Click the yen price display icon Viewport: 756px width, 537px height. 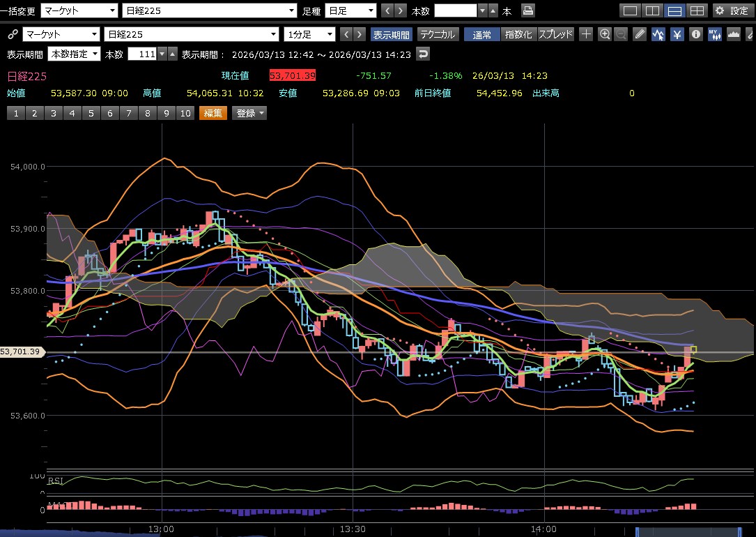click(x=677, y=34)
